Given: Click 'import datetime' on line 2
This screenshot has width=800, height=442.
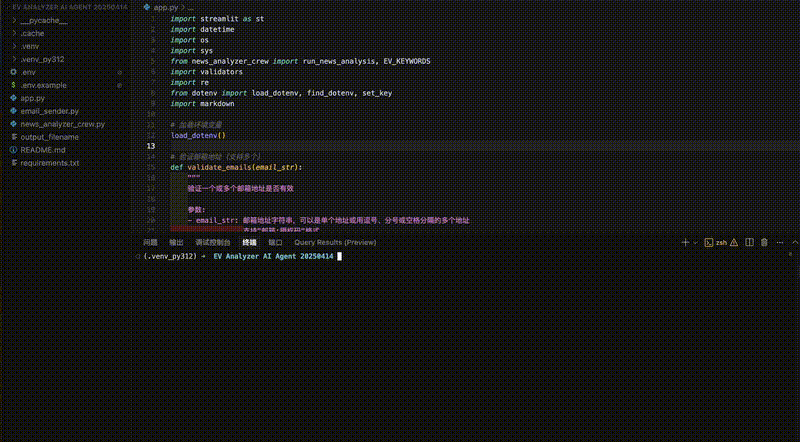Looking at the screenshot, I should tap(203, 30).
